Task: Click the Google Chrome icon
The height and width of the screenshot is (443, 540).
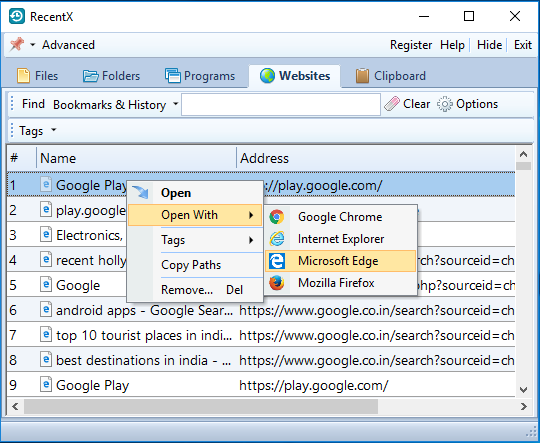Action: click(x=277, y=217)
